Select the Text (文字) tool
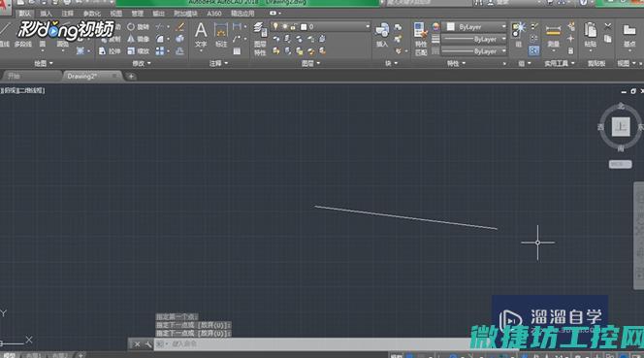 tap(201, 35)
